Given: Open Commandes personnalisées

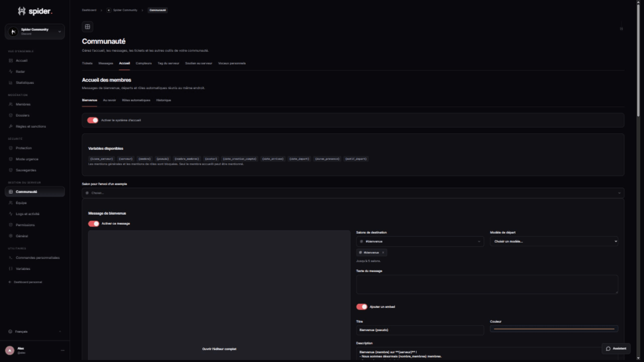Looking at the screenshot, I should 35,258.
